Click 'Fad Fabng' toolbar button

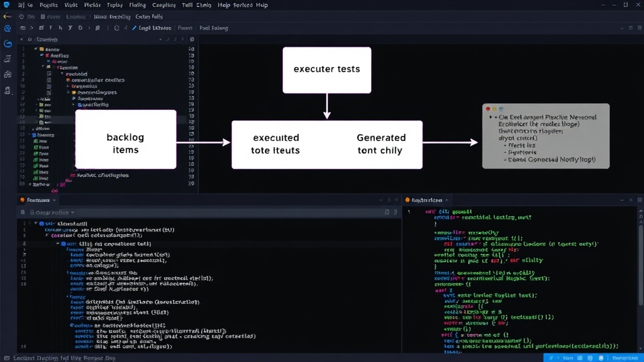pos(214,28)
